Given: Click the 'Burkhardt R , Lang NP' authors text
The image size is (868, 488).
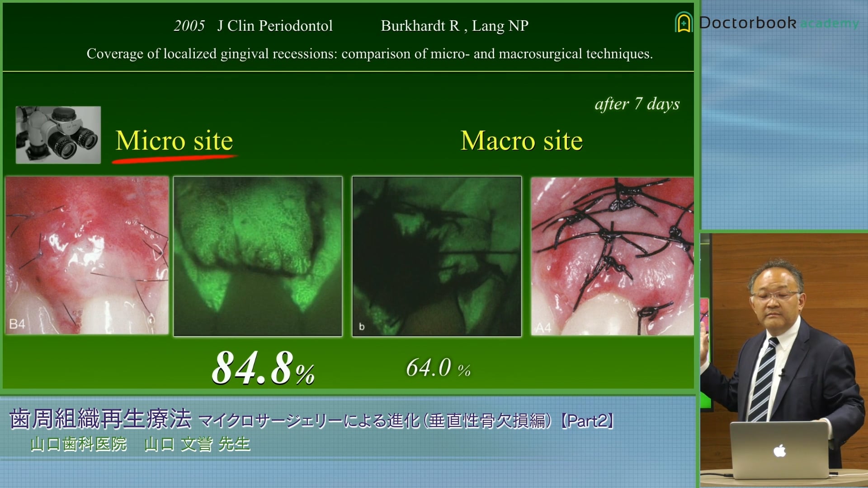Looking at the screenshot, I should 454,26.
